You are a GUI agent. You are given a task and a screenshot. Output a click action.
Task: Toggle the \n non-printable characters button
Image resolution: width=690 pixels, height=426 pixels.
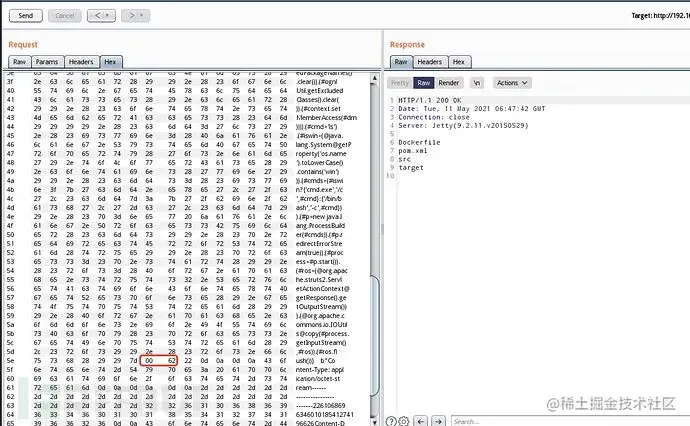477,83
